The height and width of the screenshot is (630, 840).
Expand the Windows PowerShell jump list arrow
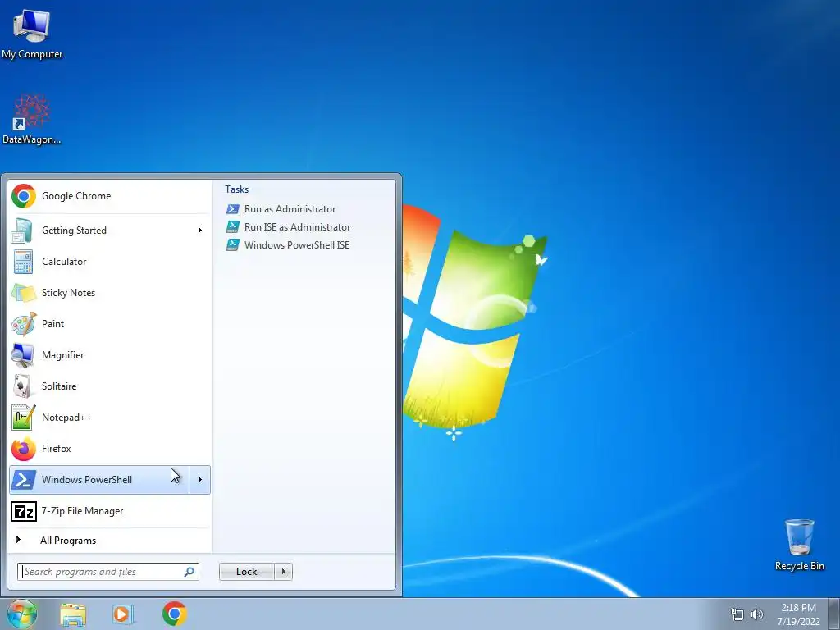pyautogui.click(x=200, y=479)
